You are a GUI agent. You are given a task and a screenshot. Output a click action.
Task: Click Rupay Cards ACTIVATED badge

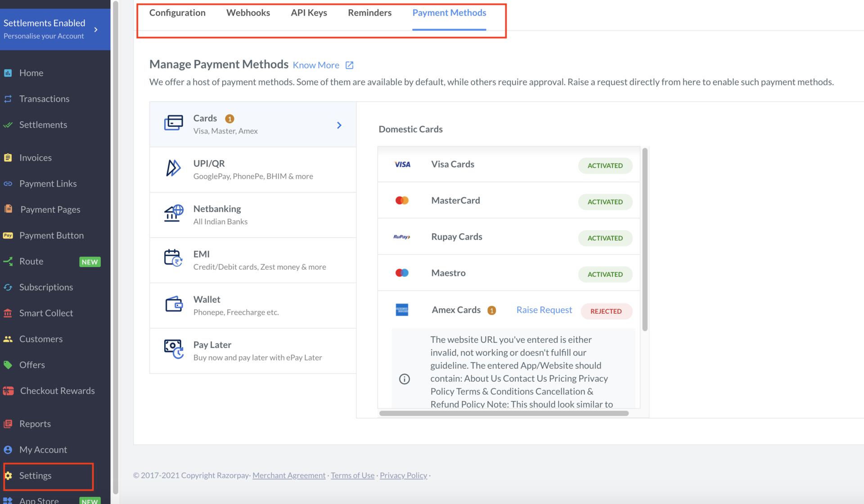pos(605,238)
